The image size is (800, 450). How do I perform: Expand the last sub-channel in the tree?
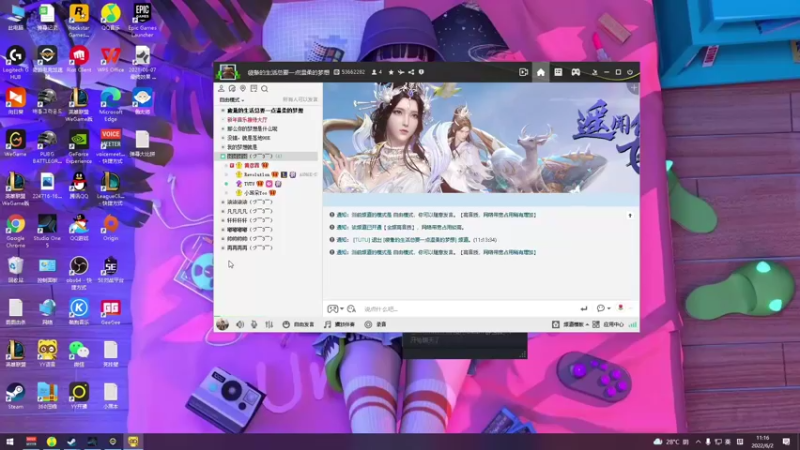(x=223, y=248)
